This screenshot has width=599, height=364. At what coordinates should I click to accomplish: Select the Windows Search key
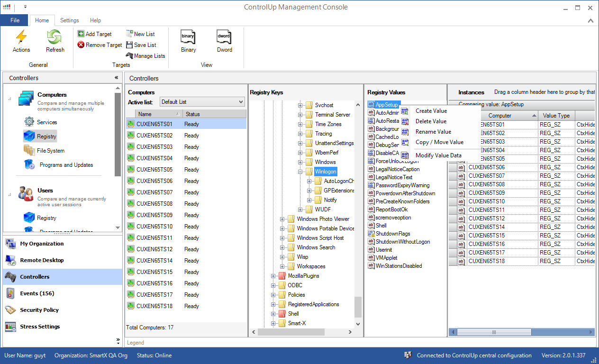pos(316,247)
